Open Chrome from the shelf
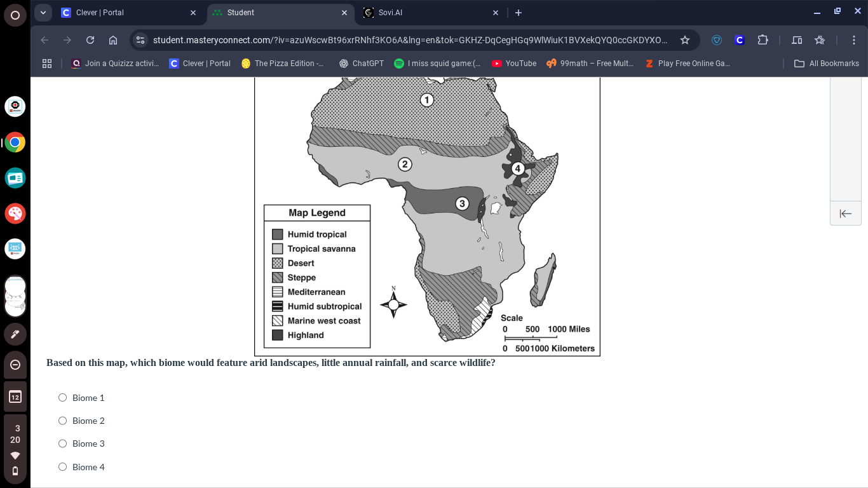 [x=15, y=142]
